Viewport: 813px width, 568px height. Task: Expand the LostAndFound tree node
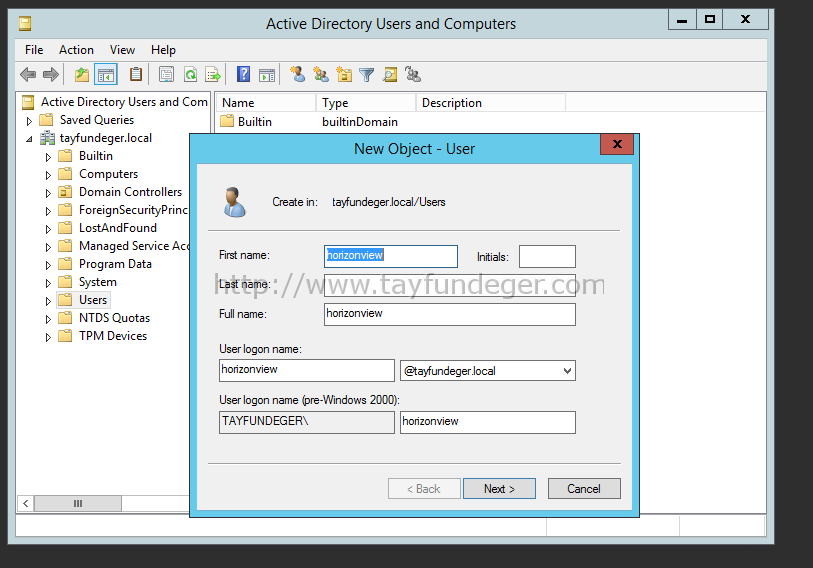48,229
